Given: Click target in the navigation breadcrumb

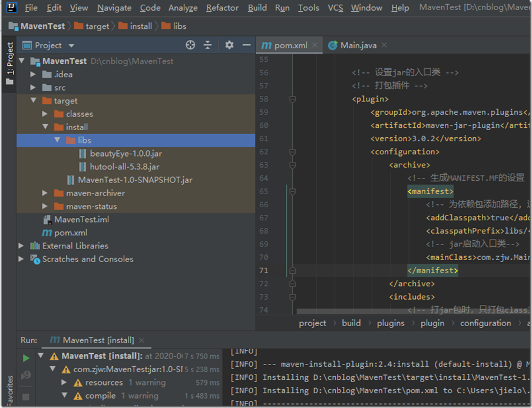Looking at the screenshot, I should [92, 26].
